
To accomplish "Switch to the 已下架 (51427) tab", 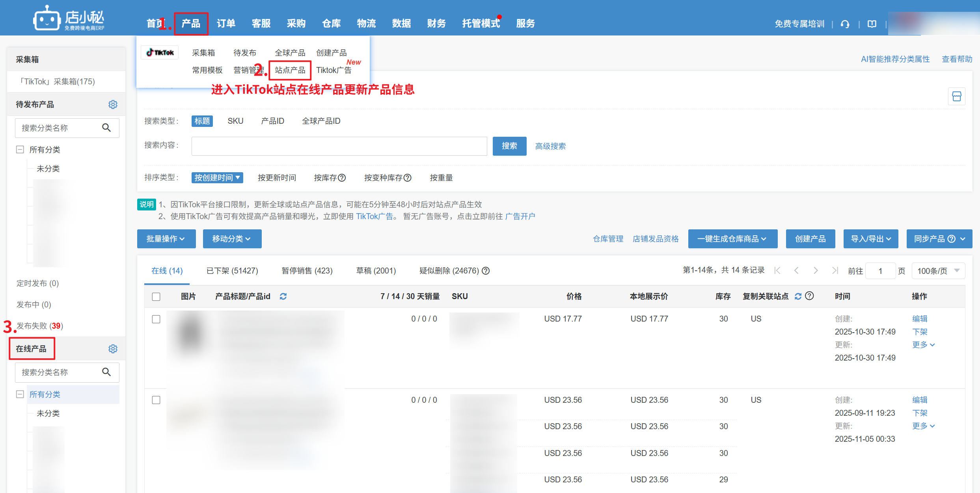I will coord(232,271).
